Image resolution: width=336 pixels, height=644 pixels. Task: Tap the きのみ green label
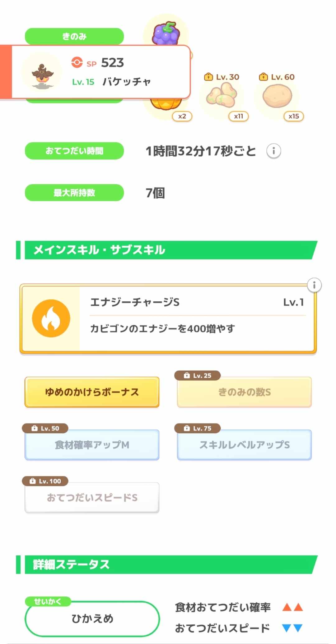coord(74,36)
